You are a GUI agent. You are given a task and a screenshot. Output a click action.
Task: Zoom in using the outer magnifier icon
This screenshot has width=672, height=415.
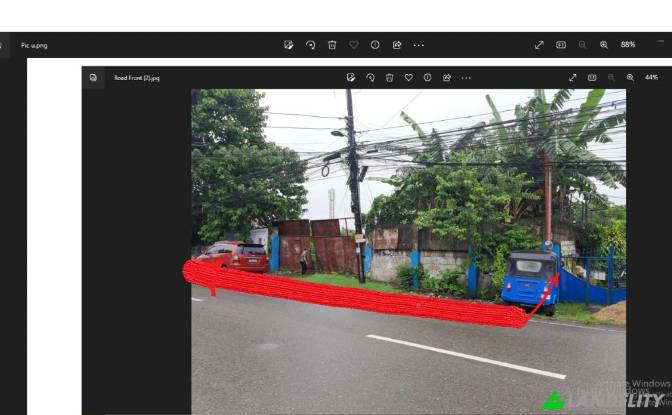604,45
